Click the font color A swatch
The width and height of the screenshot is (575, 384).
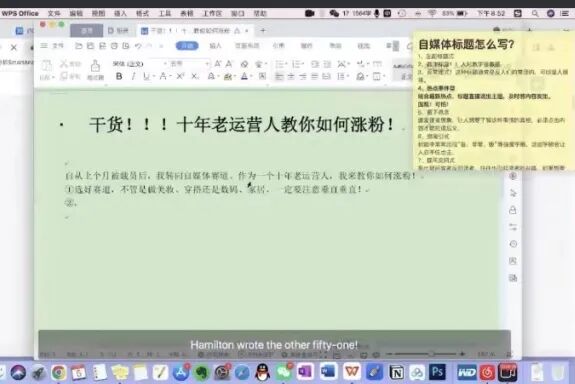(244, 76)
